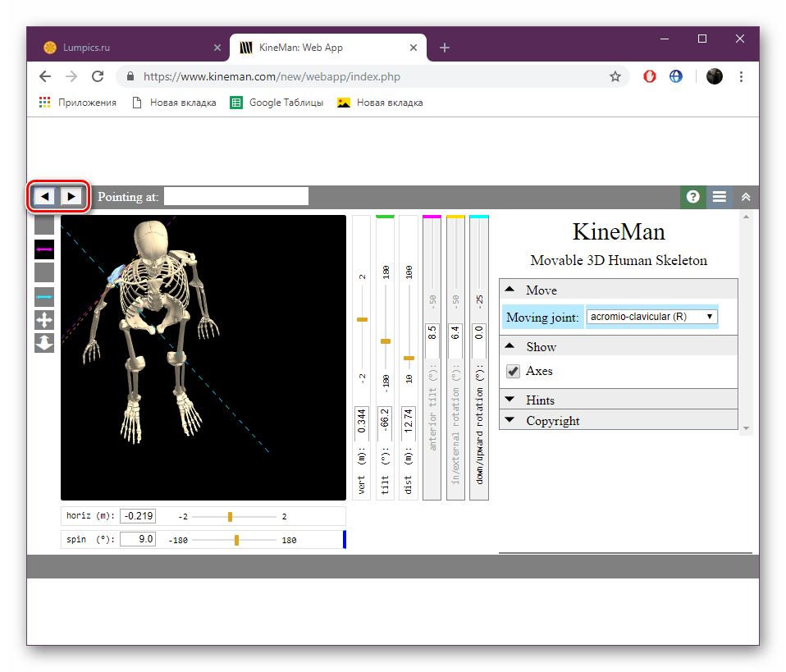Image resolution: width=786 pixels, height=672 pixels.
Task: Click the Pointing at text field
Action: click(x=236, y=196)
